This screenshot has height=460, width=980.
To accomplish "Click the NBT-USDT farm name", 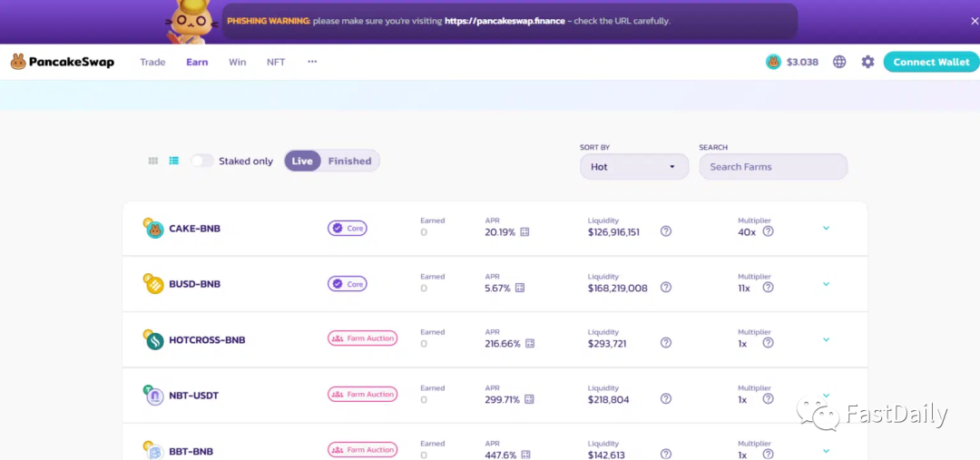I will [194, 396].
